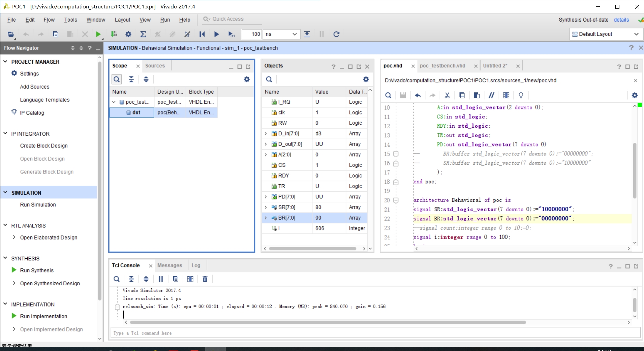
Task: Open the Window menu
Action: (96, 20)
